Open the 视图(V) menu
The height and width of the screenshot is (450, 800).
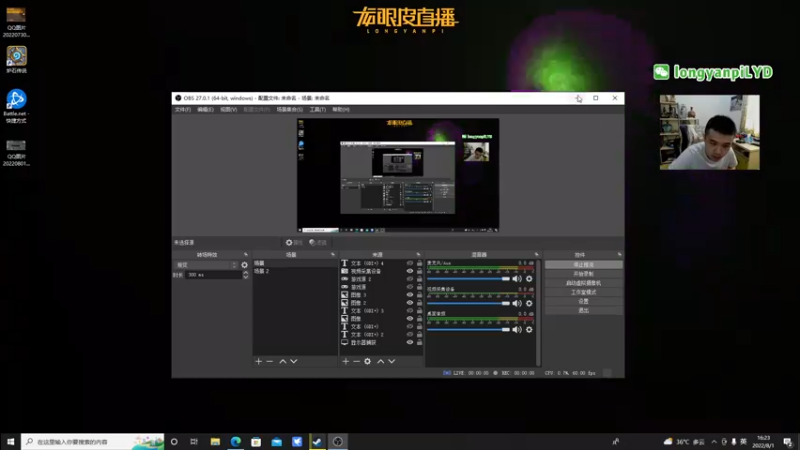(229, 110)
